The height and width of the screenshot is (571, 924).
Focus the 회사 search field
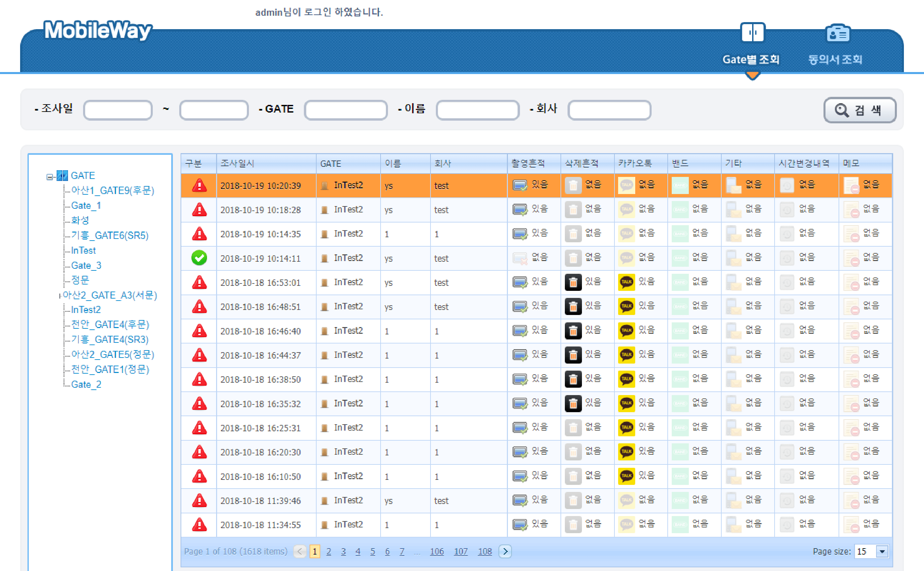(x=609, y=110)
